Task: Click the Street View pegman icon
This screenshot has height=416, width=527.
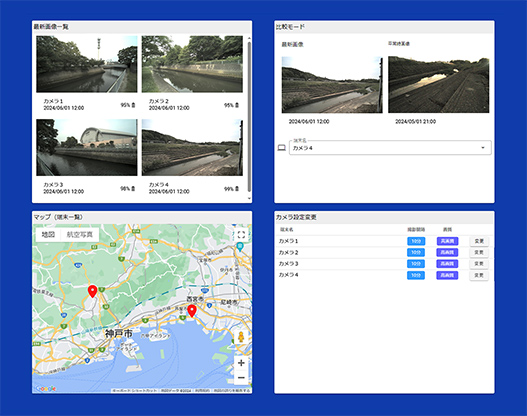Action: (241, 337)
